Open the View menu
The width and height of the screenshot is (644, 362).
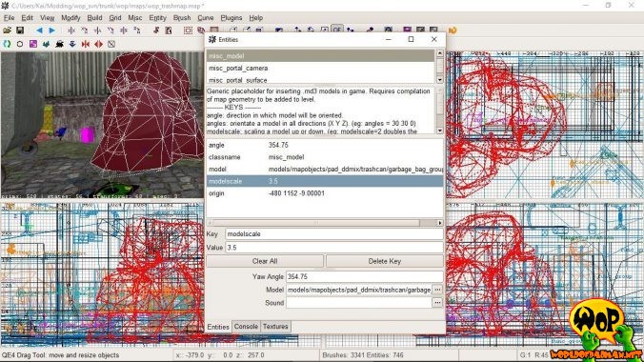(48, 18)
